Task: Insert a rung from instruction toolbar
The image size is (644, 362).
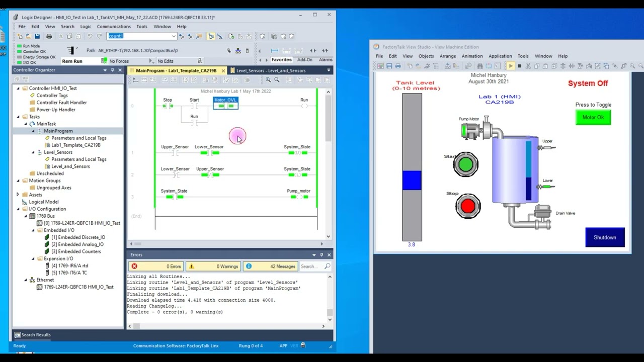Action: (275, 51)
